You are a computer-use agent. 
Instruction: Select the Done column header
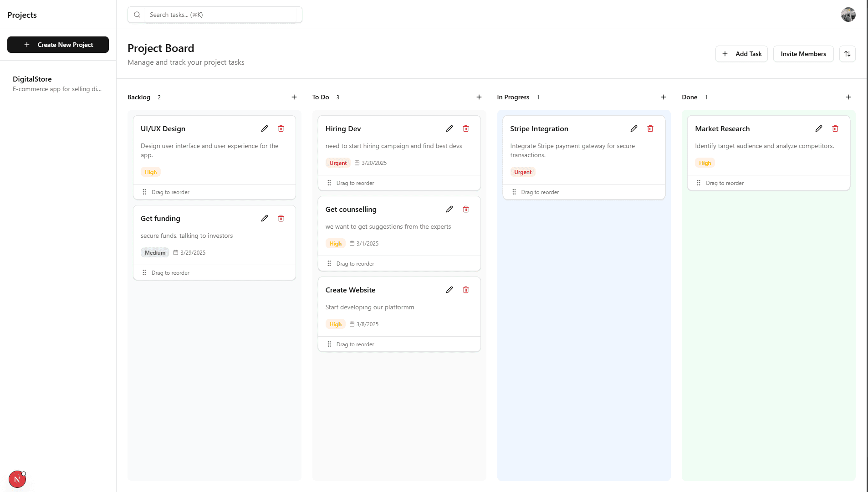(x=689, y=97)
